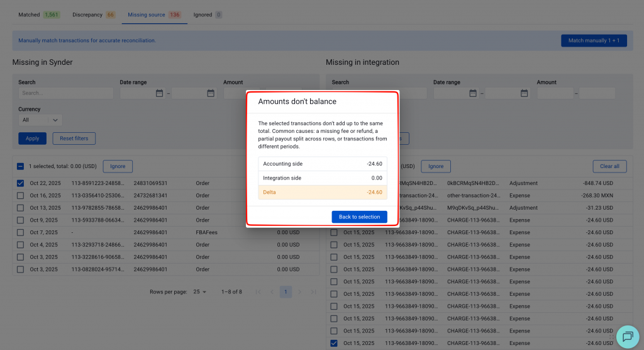Select the Missing source tab
The image size is (644, 350).
pos(154,15)
